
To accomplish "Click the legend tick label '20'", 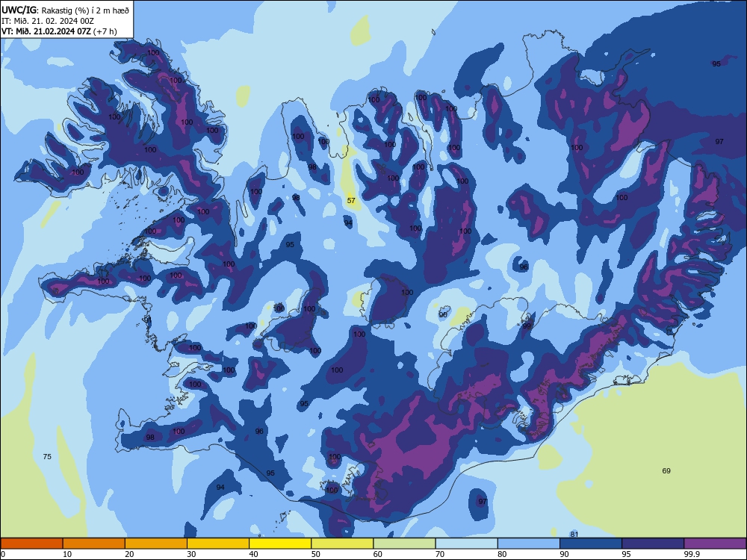I will click(129, 554).
